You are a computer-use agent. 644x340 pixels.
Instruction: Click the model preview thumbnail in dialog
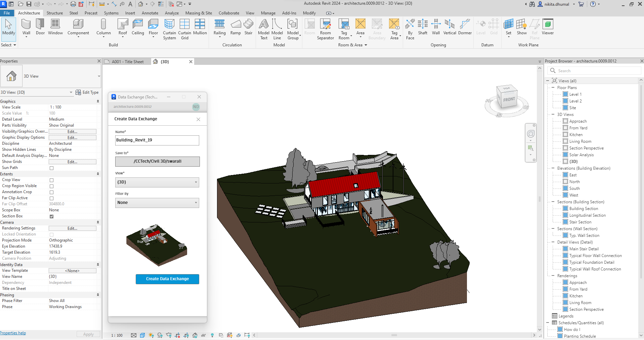[157, 245]
